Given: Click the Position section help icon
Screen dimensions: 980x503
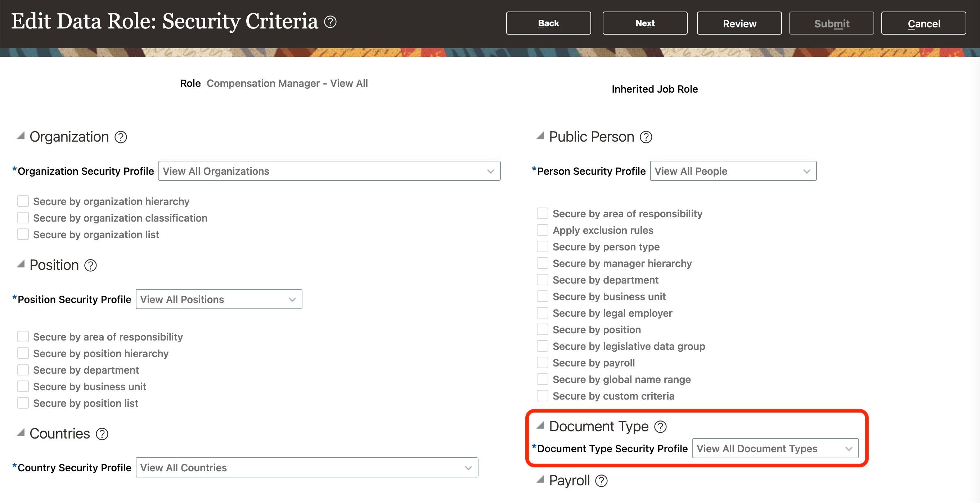Looking at the screenshot, I should click(x=90, y=266).
